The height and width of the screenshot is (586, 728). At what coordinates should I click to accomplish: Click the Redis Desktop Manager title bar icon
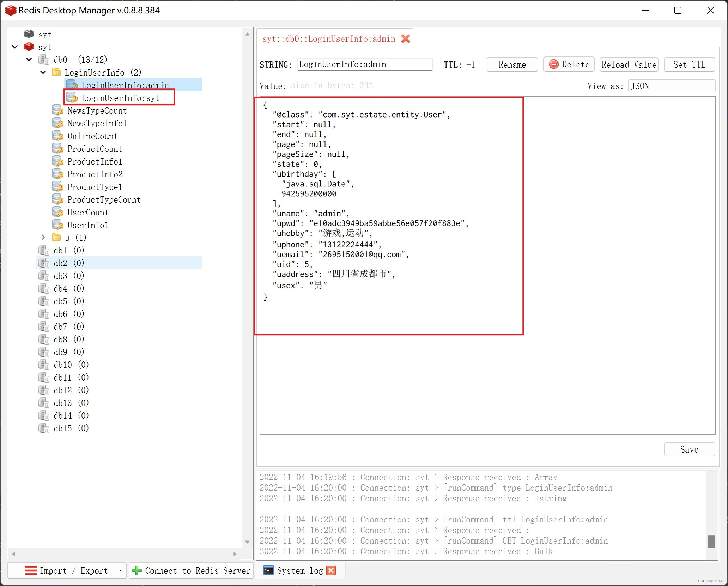pos(11,10)
